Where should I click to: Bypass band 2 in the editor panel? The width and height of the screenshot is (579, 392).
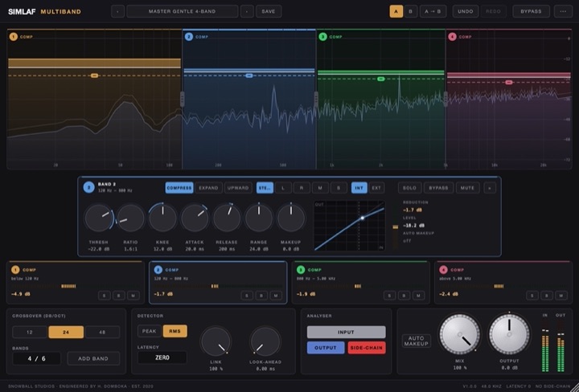point(438,188)
